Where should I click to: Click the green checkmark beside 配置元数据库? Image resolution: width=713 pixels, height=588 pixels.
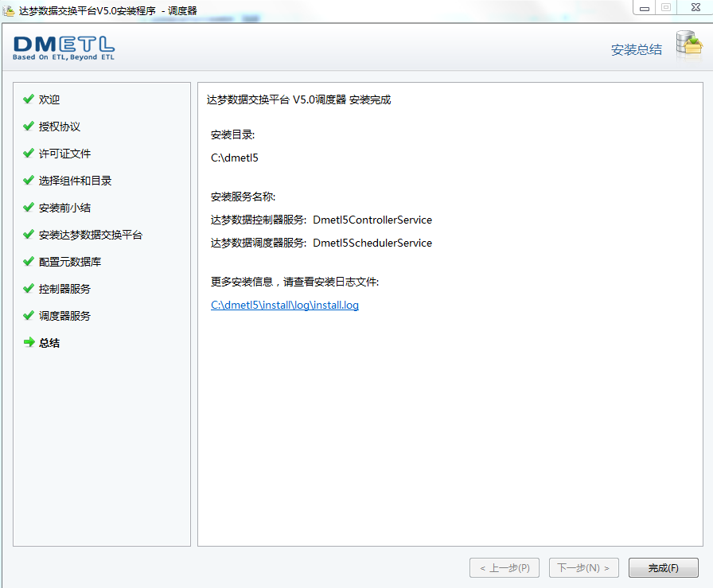[29, 261]
